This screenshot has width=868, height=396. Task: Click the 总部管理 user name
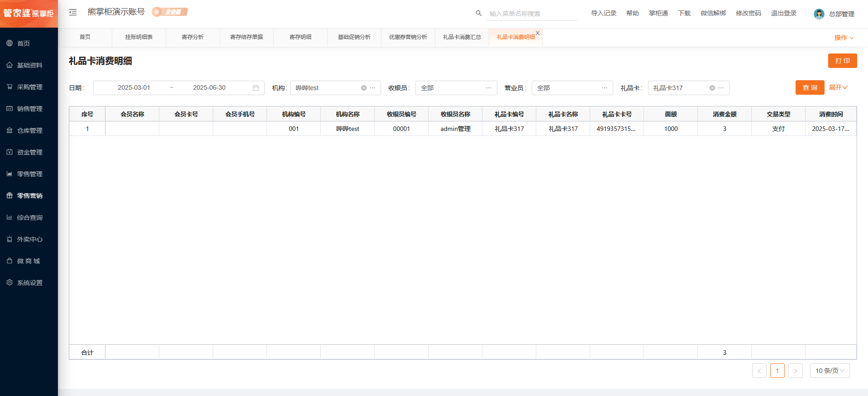[842, 14]
